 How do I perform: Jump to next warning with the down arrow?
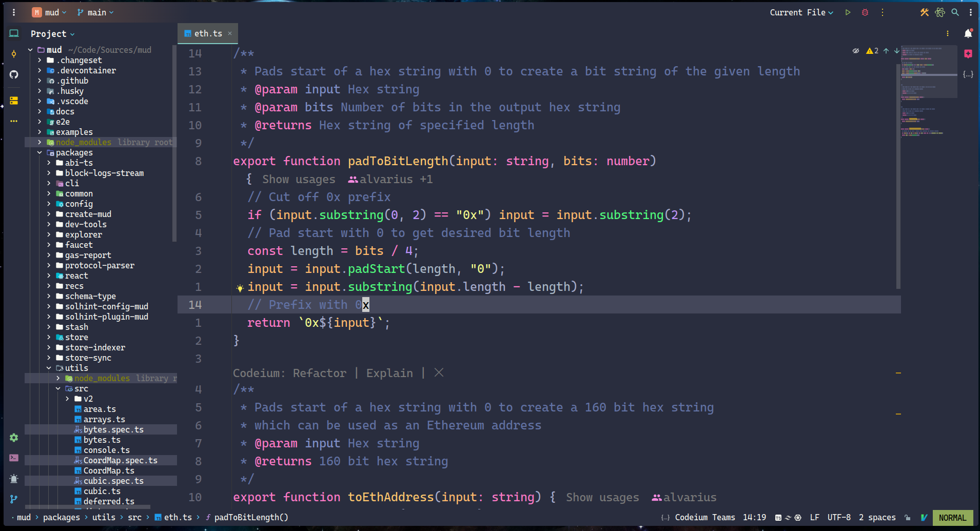tap(896, 51)
